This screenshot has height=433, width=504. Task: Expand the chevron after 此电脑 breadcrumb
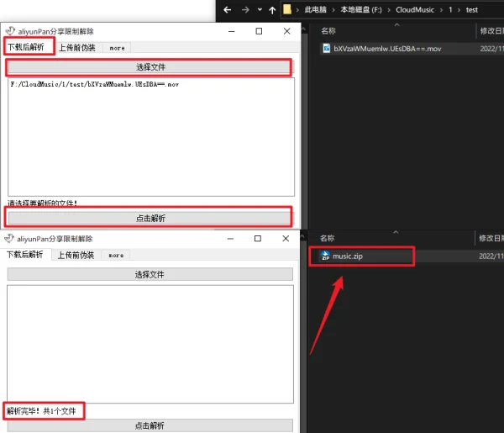click(333, 10)
